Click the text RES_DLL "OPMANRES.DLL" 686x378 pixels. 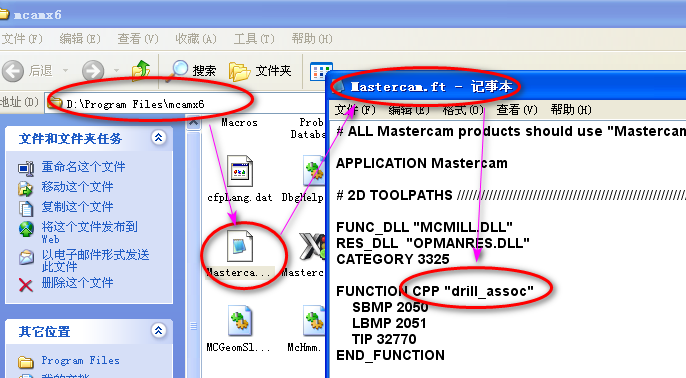click(x=433, y=243)
